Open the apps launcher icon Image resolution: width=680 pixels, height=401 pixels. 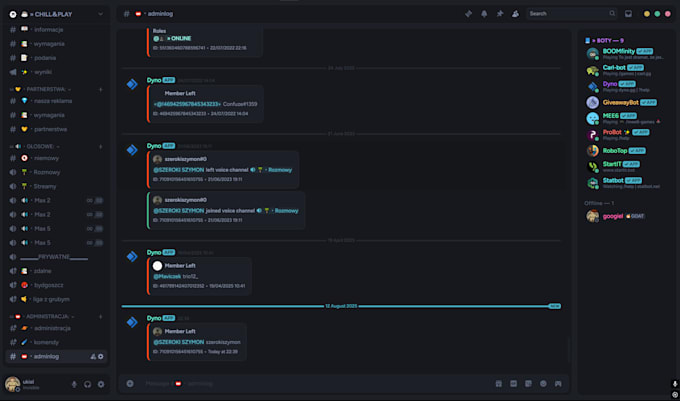[x=558, y=384]
